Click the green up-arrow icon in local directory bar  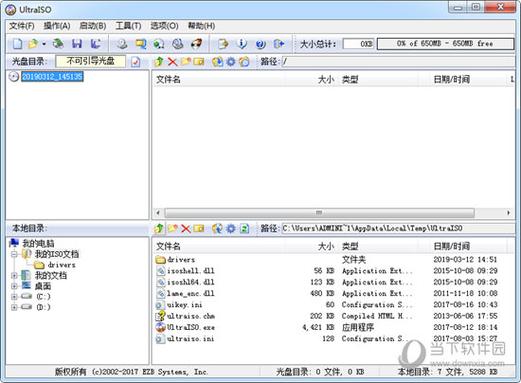[159, 228]
